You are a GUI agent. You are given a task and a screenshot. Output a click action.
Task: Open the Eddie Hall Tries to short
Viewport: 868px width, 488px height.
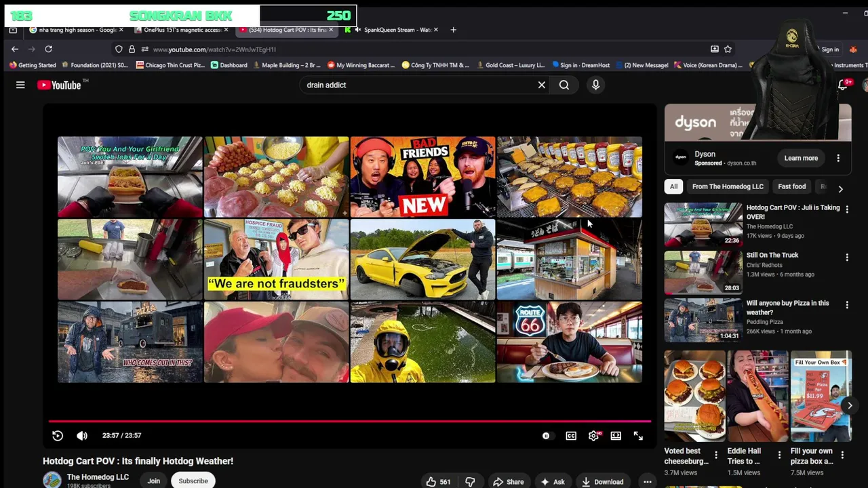point(757,396)
